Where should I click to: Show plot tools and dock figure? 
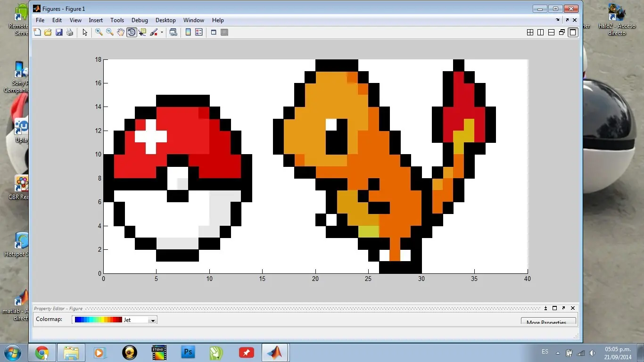[x=224, y=33]
